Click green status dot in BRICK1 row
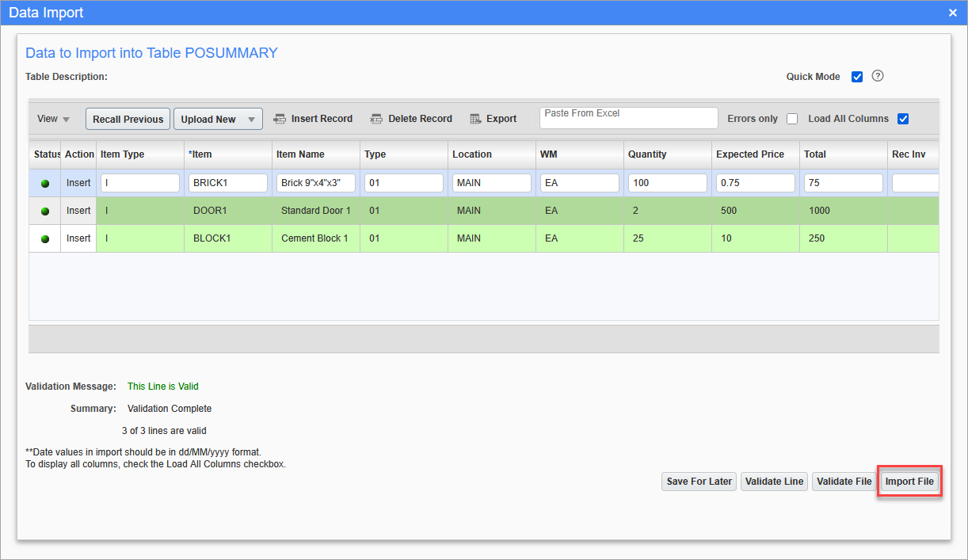This screenshot has height=560, width=968. click(45, 183)
